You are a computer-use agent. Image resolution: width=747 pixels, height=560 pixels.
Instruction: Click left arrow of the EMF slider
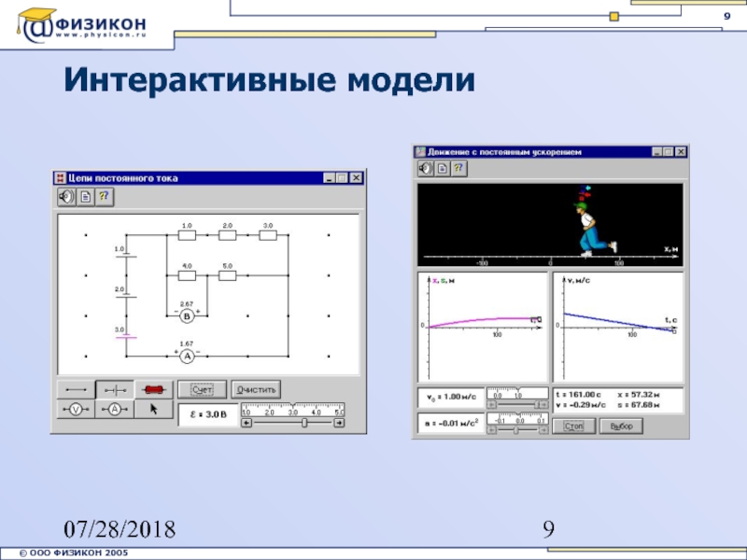click(x=247, y=423)
